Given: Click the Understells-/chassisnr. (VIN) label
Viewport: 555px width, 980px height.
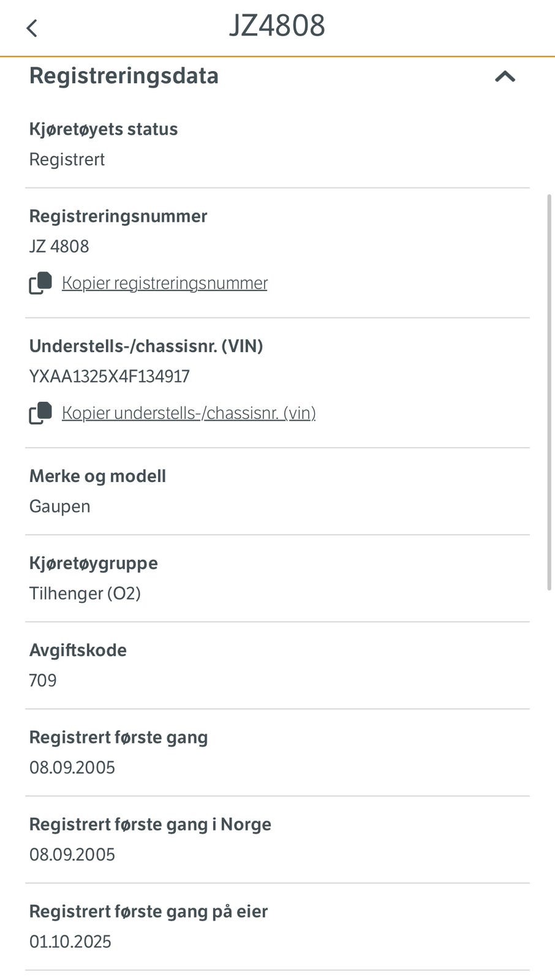Looking at the screenshot, I should pyautogui.click(x=146, y=346).
